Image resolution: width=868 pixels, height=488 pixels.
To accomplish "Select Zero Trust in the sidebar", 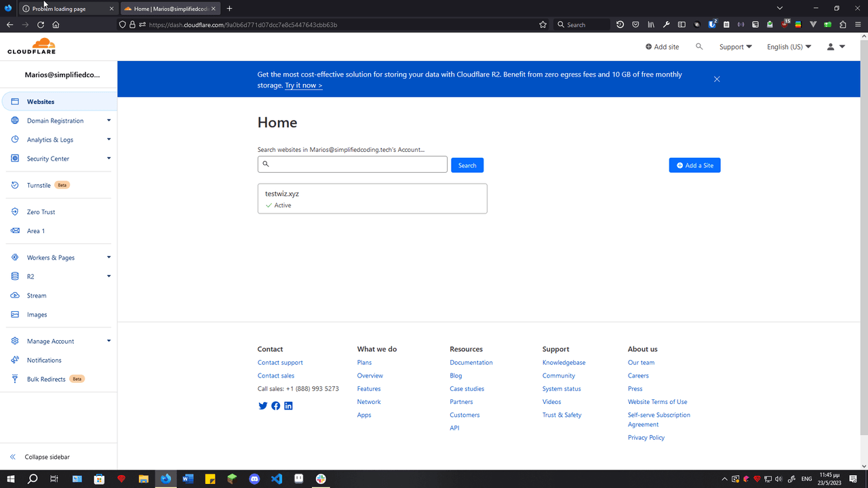I will click(41, 212).
